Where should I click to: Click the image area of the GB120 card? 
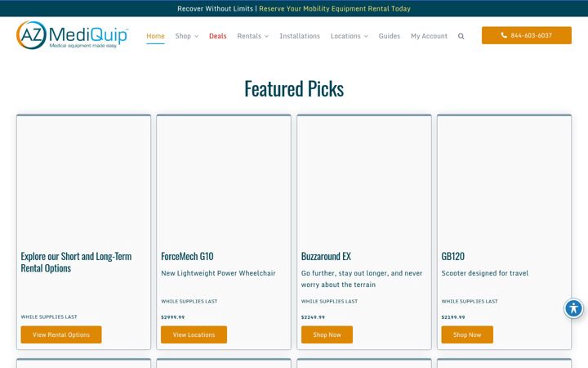[x=504, y=180]
